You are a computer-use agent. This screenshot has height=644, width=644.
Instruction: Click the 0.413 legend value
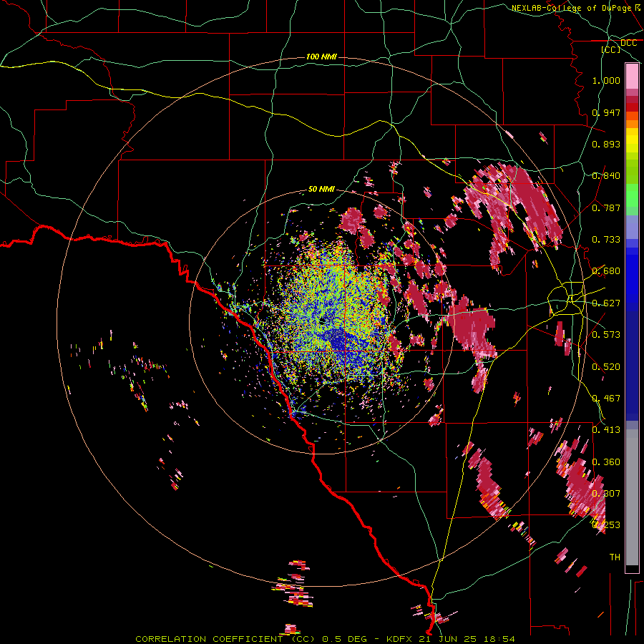coord(606,430)
